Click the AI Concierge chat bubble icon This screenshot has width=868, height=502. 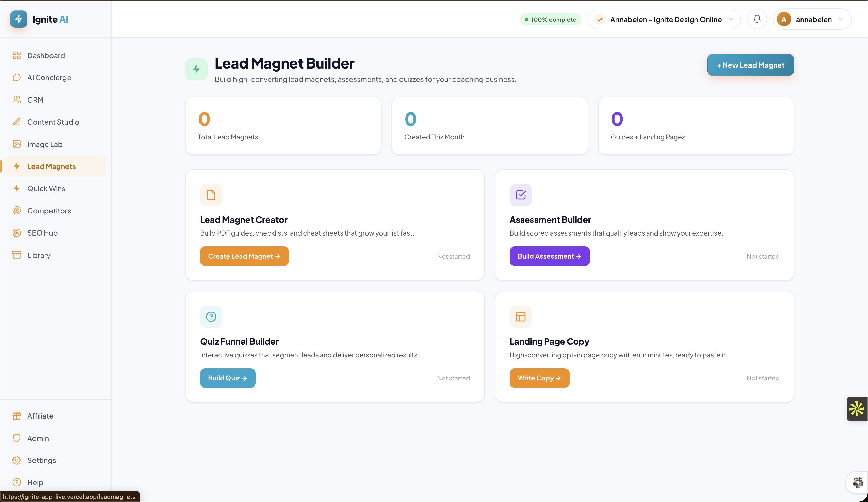[x=16, y=77]
